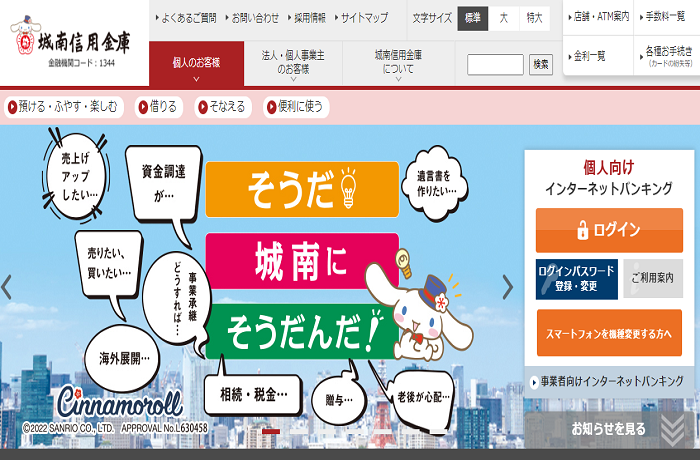Click the 贈与… speech bubble
Image resolution: width=700 pixels, height=460 pixels.
pyautogui.click(x=339, y=400)
